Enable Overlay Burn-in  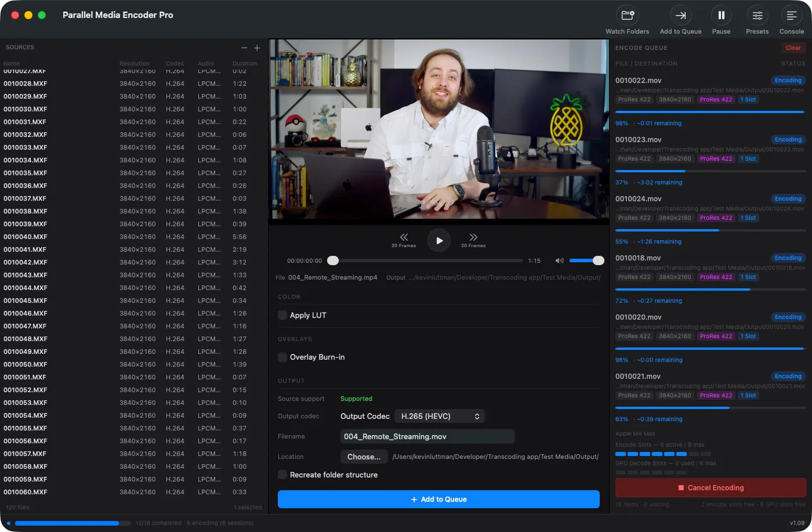point(282,357)
